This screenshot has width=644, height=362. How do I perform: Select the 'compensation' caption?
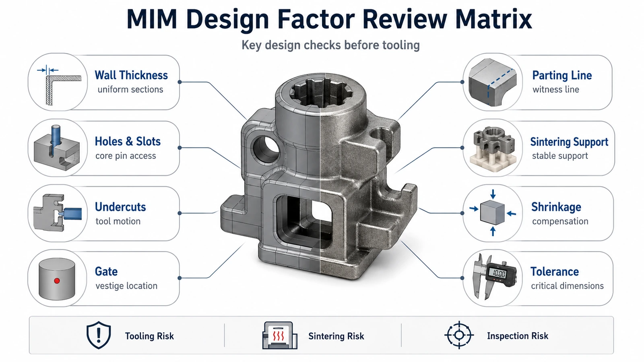[x=560, y=221]
